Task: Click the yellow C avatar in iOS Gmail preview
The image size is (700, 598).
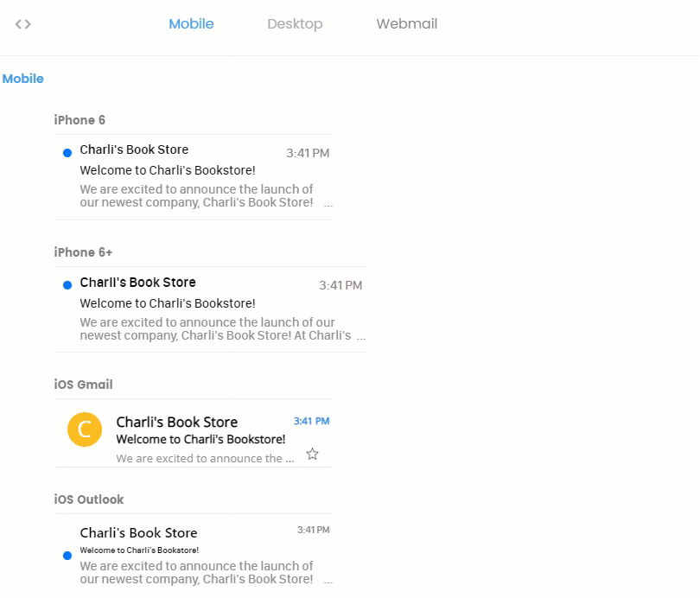Action: pyautogui.click(x=85, y=429)
